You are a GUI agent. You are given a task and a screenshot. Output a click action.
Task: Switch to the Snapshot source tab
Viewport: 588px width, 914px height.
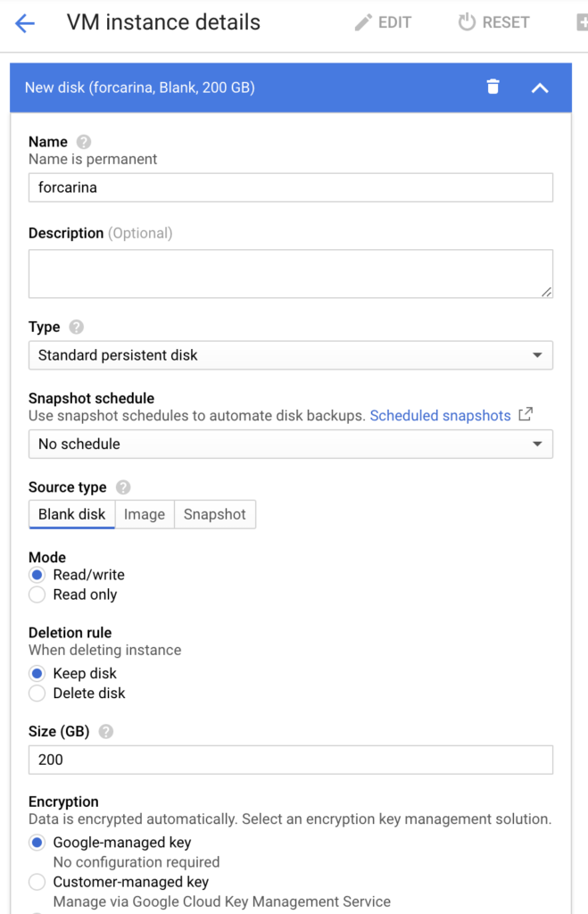(214, 514)
